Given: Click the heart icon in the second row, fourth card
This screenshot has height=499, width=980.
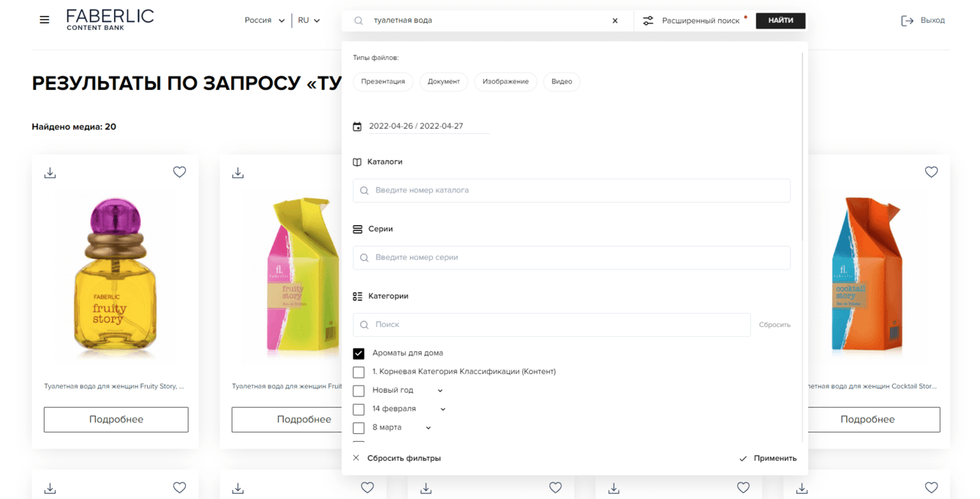Looking at the screenshot, I should [x=743, y=487].
